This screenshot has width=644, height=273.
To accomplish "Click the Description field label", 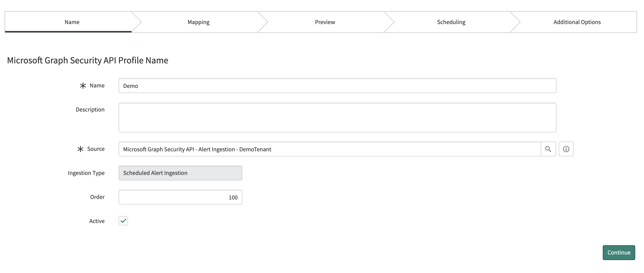I will (90, 110).
